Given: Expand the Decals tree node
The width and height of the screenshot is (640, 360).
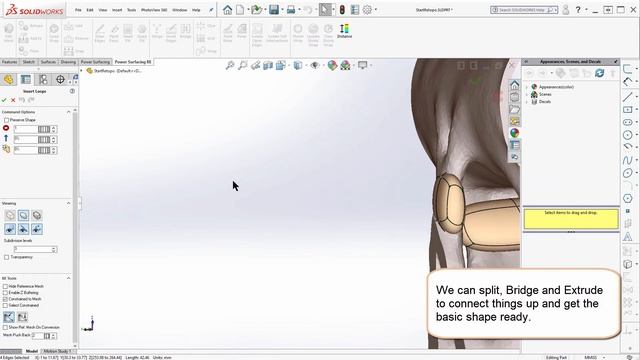Looking at the screenshot, I should (527, 102).
